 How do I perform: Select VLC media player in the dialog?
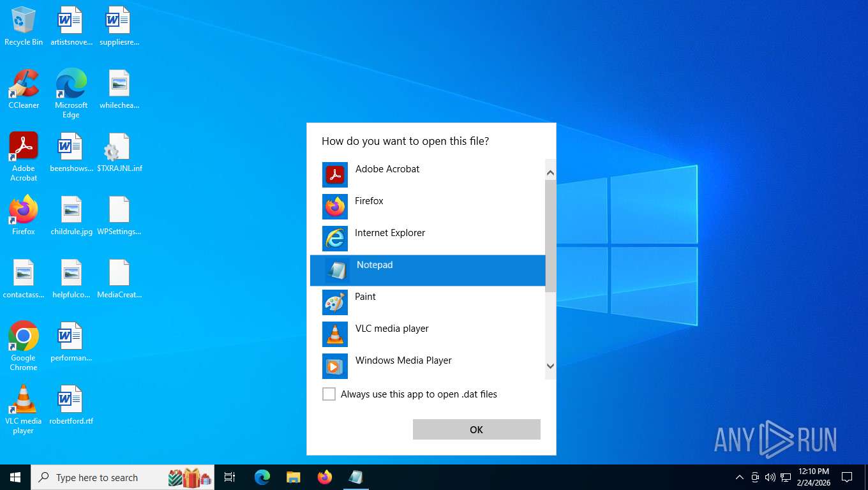[428, 334]
